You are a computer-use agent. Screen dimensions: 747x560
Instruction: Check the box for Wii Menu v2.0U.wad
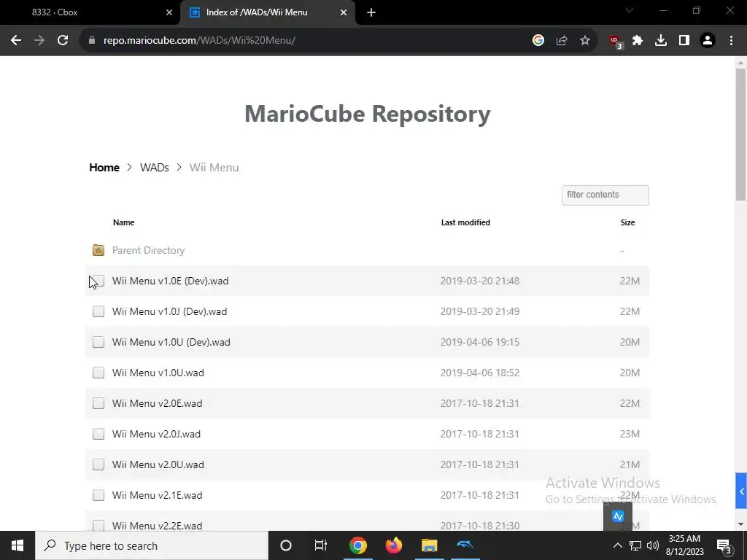[98, 464]
